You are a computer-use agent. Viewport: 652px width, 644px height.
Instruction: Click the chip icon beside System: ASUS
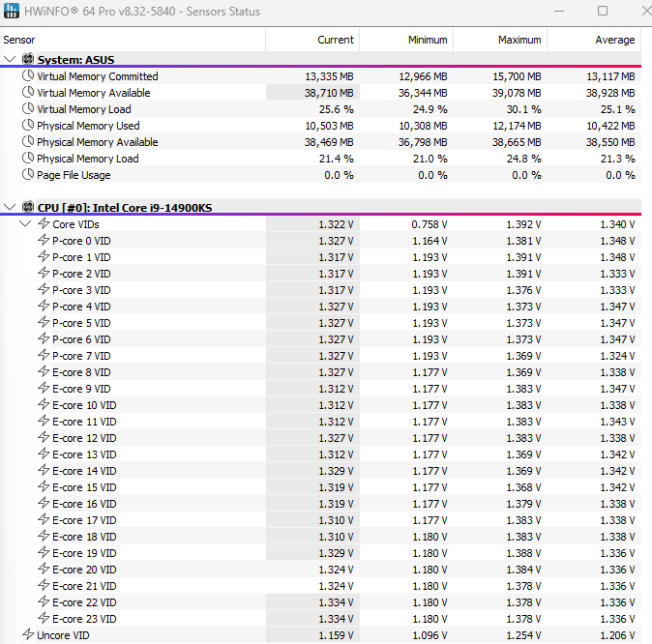pyautogui.click(x=28, y=59)
